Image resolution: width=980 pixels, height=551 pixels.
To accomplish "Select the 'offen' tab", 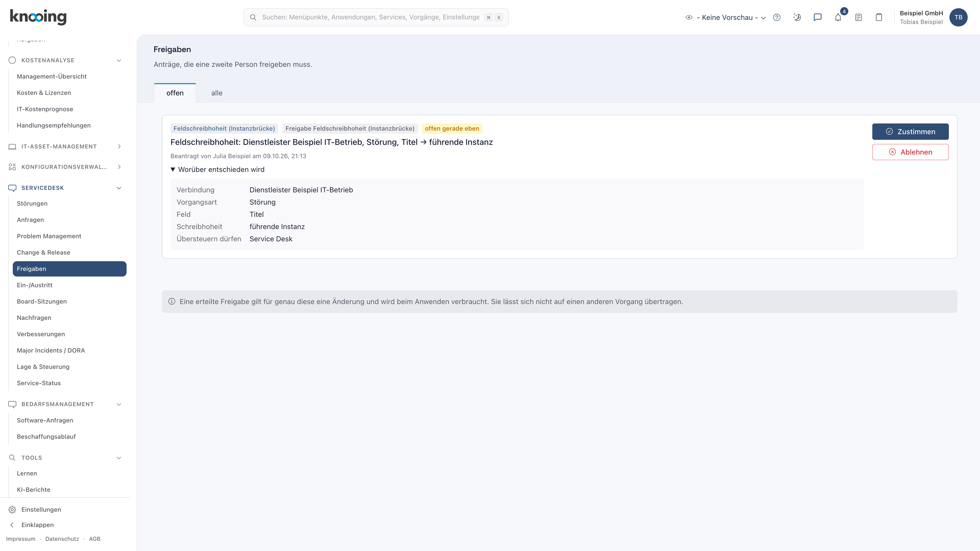I will [175, 93].
